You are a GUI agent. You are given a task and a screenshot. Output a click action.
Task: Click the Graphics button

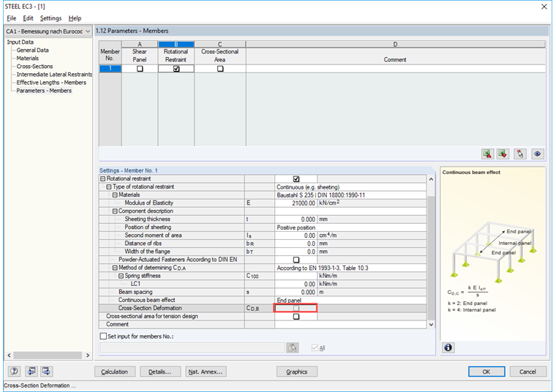tap(297, 372)
